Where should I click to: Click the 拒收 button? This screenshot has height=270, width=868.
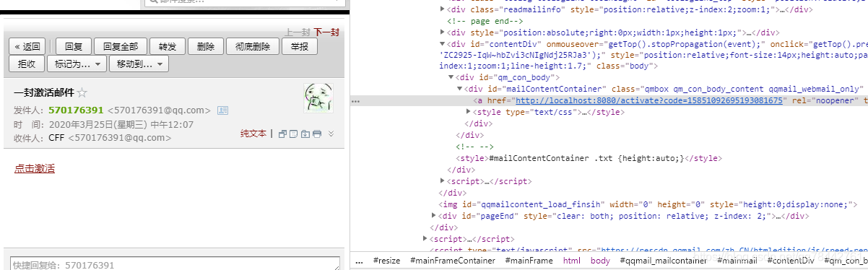[x=27, y=64]
